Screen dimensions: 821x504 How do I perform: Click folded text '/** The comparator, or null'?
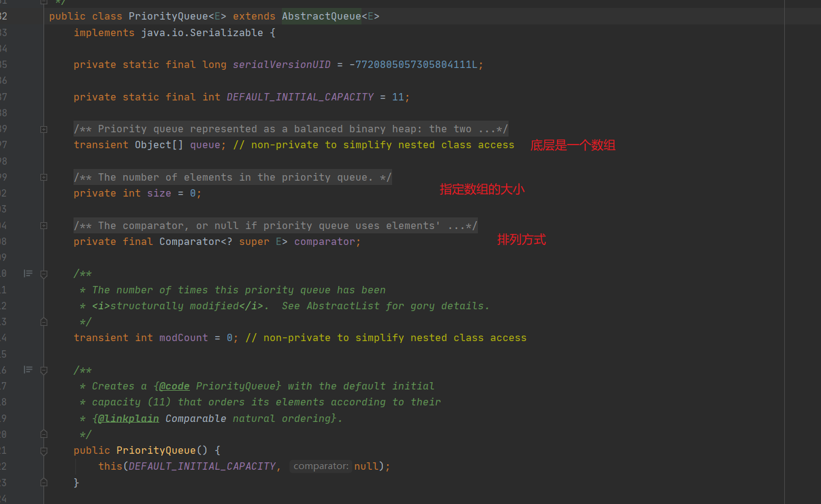coord(276,225)
